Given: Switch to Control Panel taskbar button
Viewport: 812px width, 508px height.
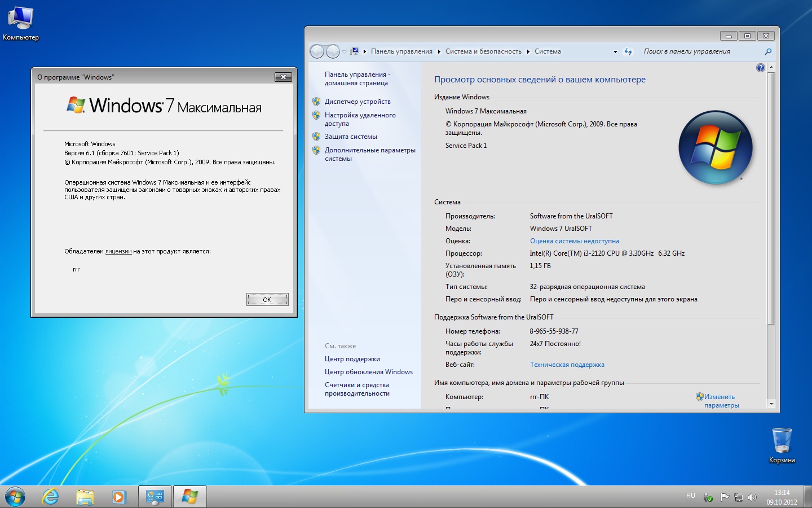Looking at the screenshot, I should (x=155, y=497).
